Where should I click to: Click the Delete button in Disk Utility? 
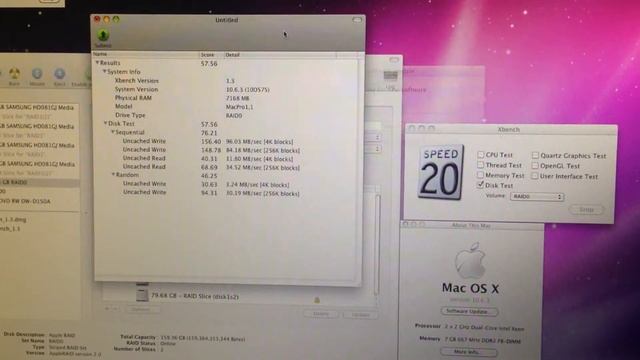coord(321,314)
